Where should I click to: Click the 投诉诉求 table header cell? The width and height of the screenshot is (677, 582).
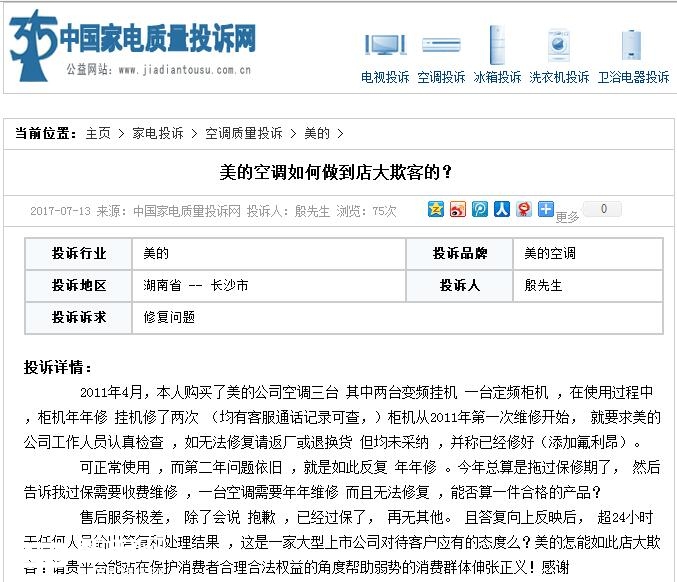(x=79, y=317)
